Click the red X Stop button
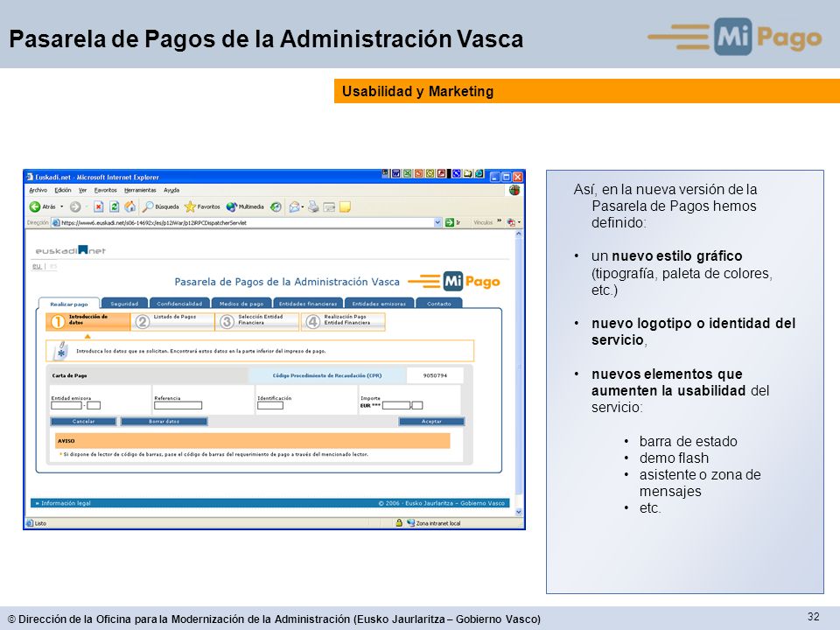 (x=99, y=206)
